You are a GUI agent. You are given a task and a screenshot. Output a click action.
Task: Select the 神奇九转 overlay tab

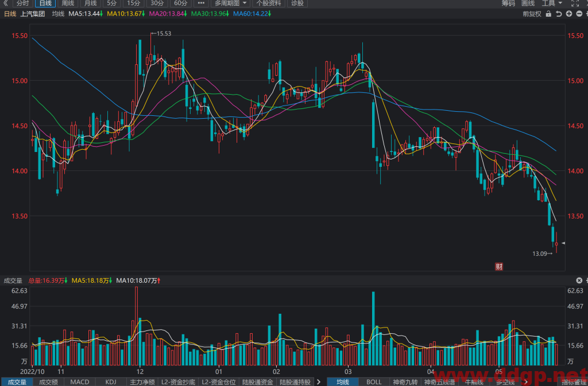405,382
